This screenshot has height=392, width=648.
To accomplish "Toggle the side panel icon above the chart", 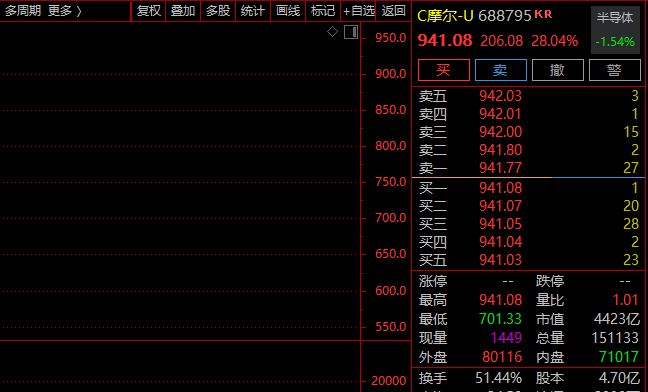I will click(351, 32).
